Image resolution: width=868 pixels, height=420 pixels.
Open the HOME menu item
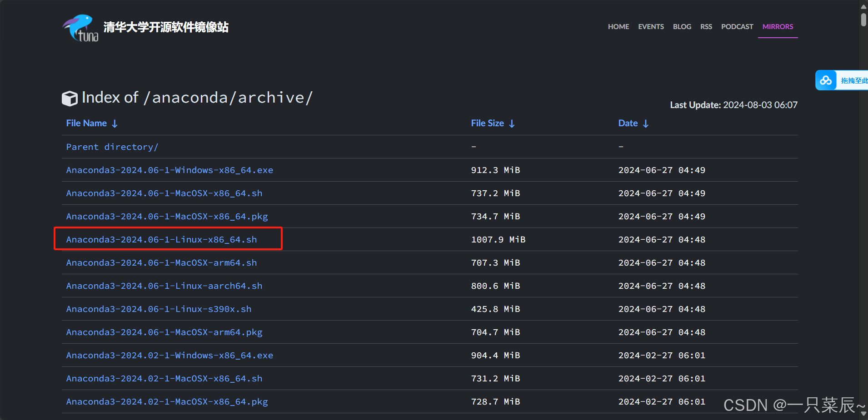click(619, 27)
